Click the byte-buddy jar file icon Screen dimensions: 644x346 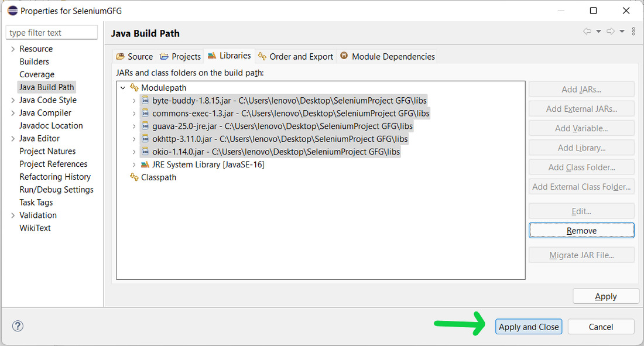146,101
